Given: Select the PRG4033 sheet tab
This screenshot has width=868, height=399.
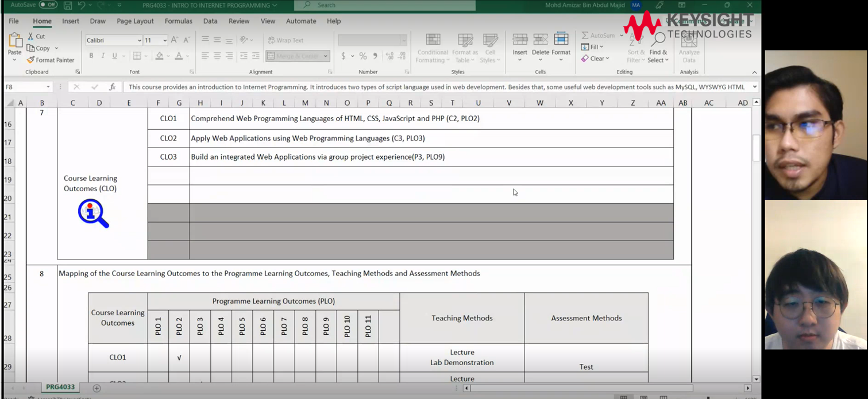Looking at the screenshot, I should pos(60,387).
